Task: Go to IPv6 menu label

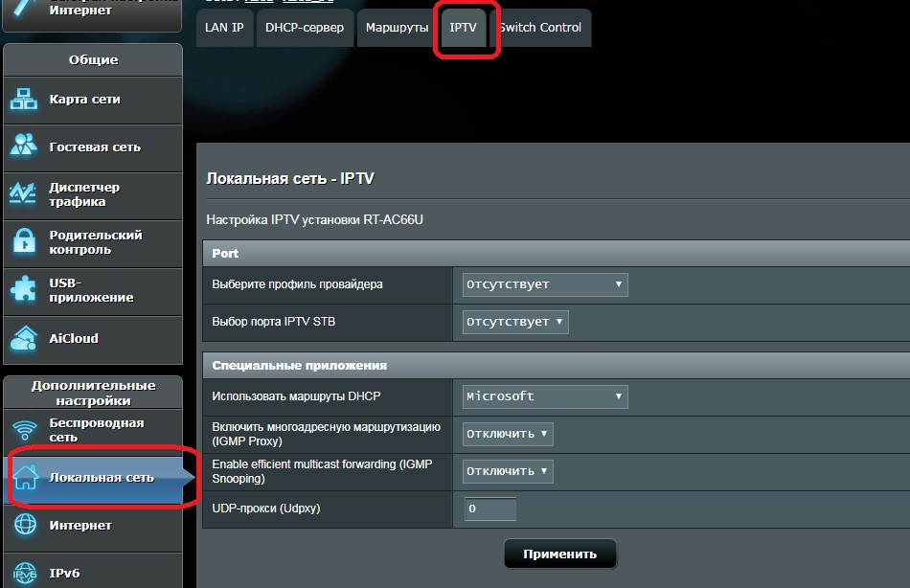Action: [x=64, y=573]
